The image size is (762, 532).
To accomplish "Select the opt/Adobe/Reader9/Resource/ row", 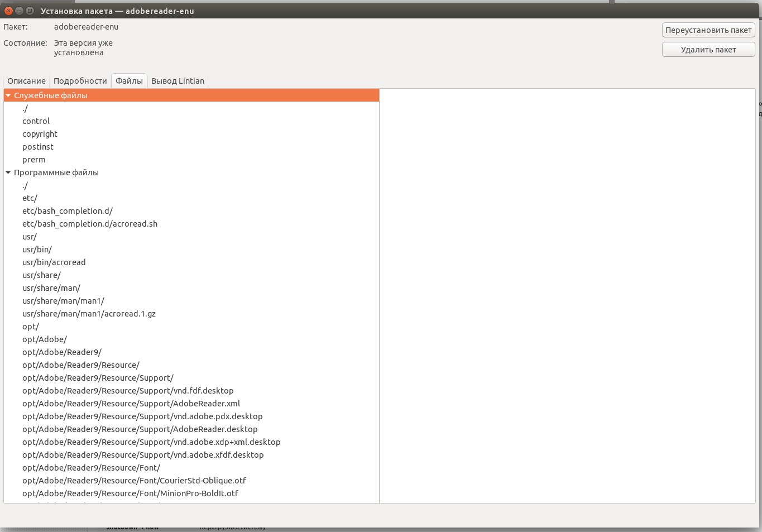I will [x=191, y=365].
